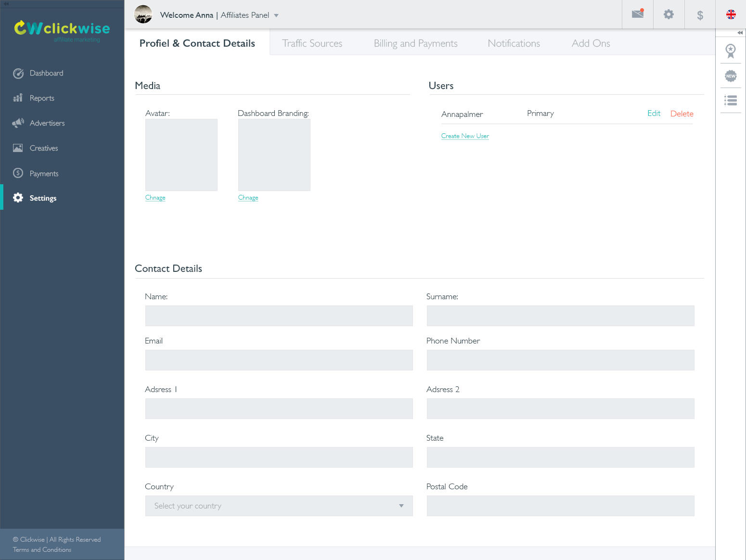The width and height of the screenshot is (746, 560).
Task: Click inside the Email input field
Action: [x=279, y=360]
